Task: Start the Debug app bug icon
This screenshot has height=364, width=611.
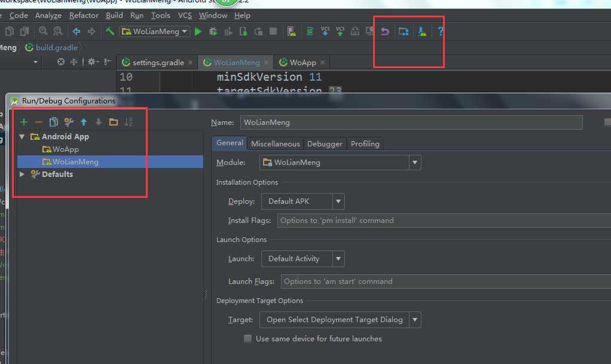Action: [213, 32]
